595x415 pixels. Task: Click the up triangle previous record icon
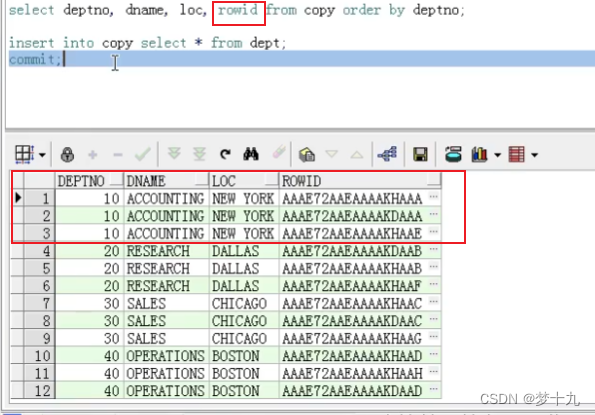click(x=357, y=154)
